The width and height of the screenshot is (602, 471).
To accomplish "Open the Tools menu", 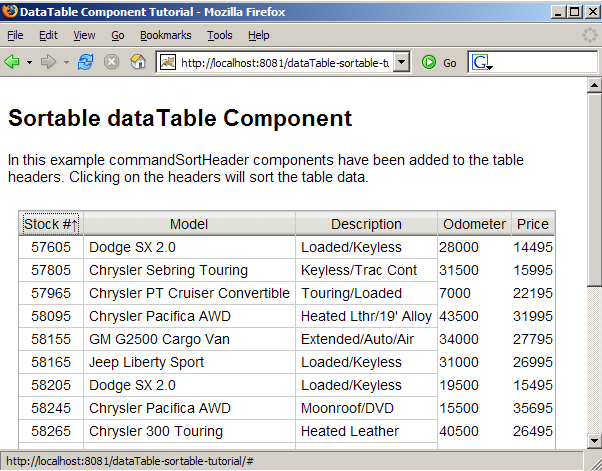I will coord(219,35).
